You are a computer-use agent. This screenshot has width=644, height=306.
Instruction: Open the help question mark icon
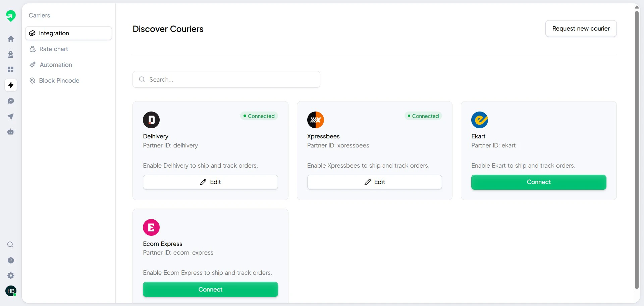[11, 260]
